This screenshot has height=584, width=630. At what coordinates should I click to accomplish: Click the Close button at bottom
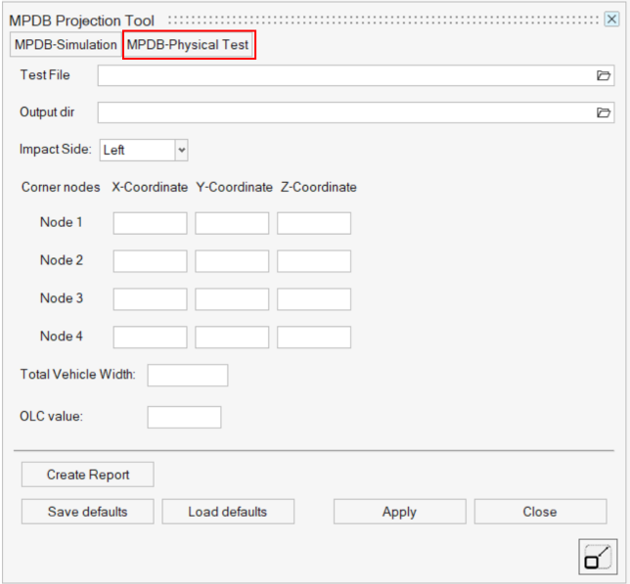(540, 512)
